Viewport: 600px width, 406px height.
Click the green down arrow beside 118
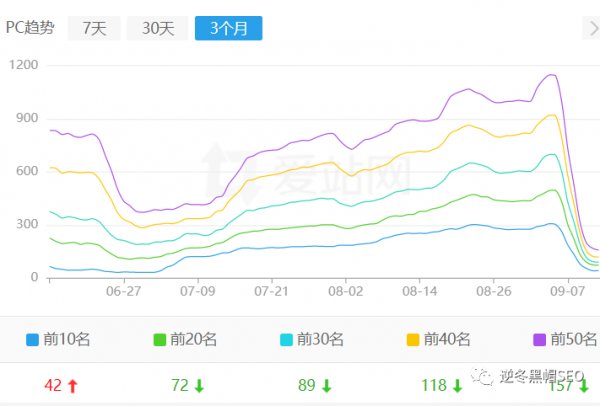coord(458,385)
